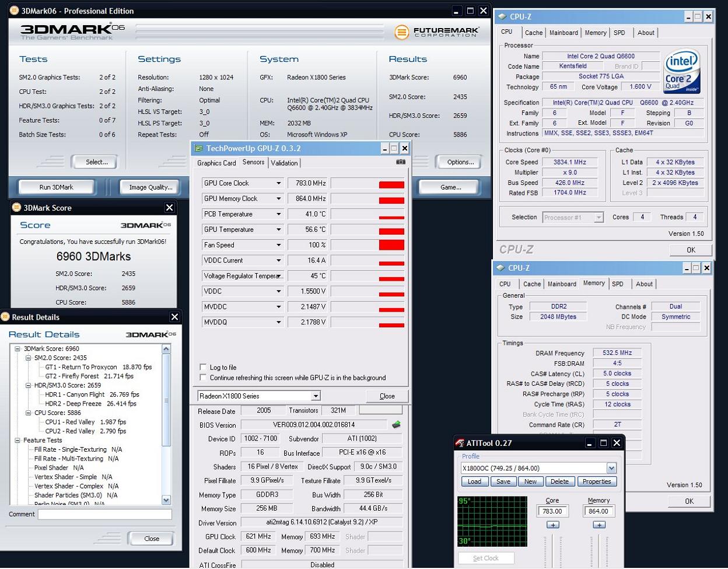Collapse HDR/SM3.0 Score tree node

(x=28, y=385)
